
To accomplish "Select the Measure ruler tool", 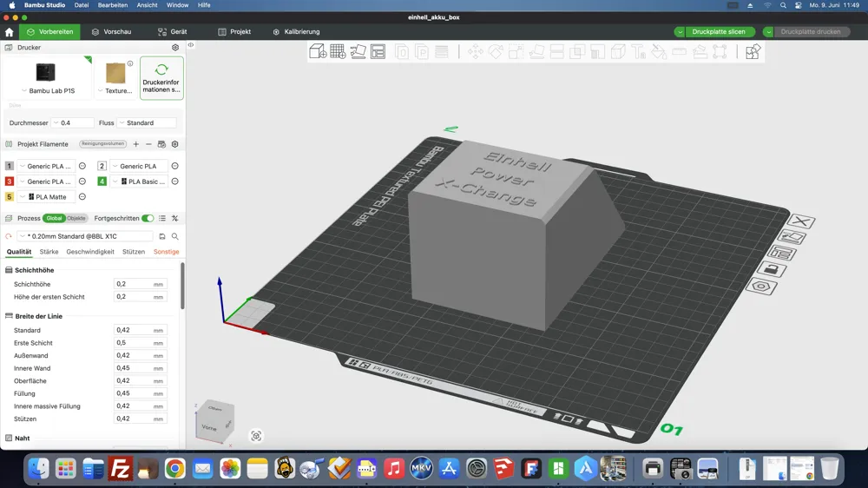I will pyautogui.click(x=680, y=51).
